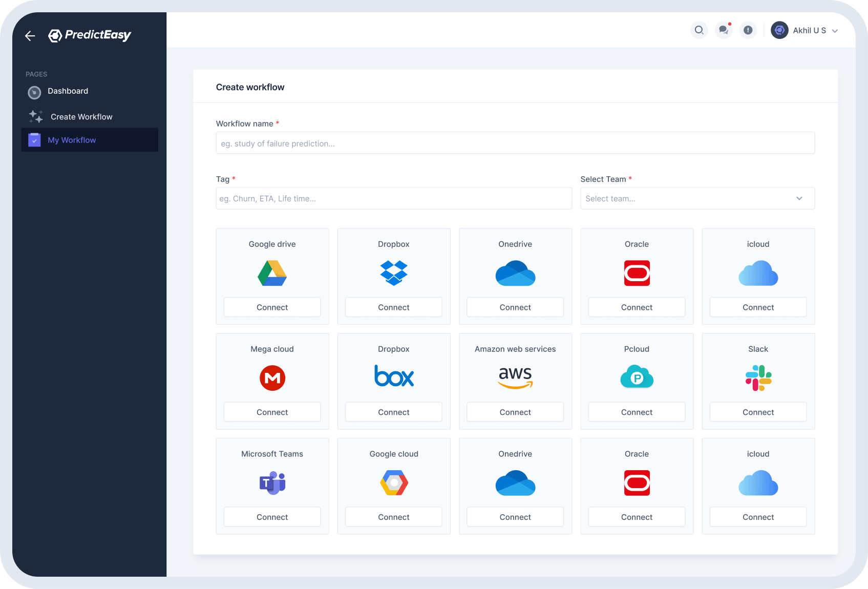Click the box logo
The image size is (868, 589).
pos(394,376)
